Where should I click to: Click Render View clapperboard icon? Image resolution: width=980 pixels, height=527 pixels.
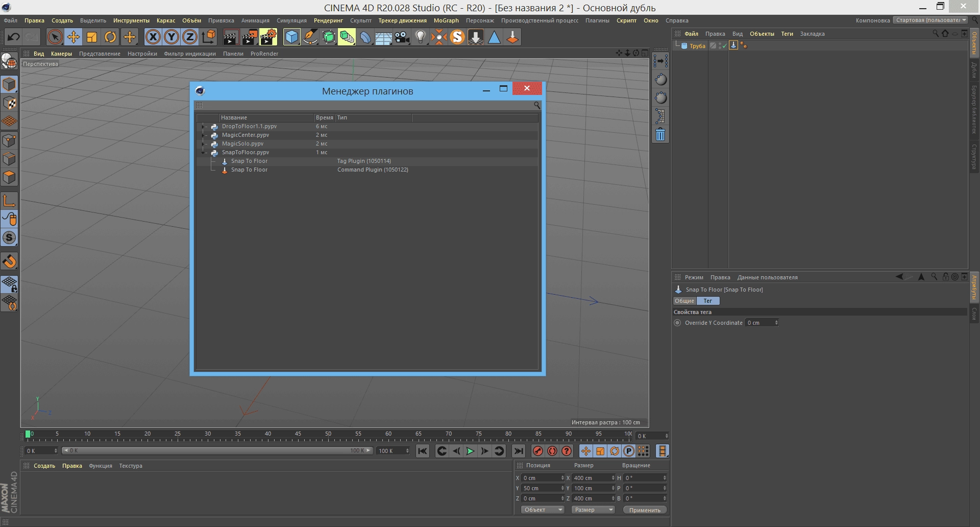(x=231, y=37)
